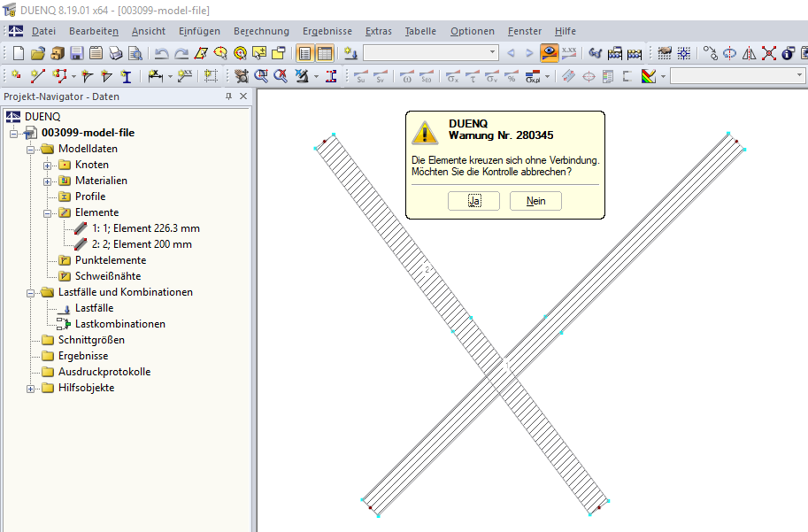Viewport: 808px width, 532px height.
Task: Display sigma-v equivalent stress icon
Action: click(x=491, y=76)
